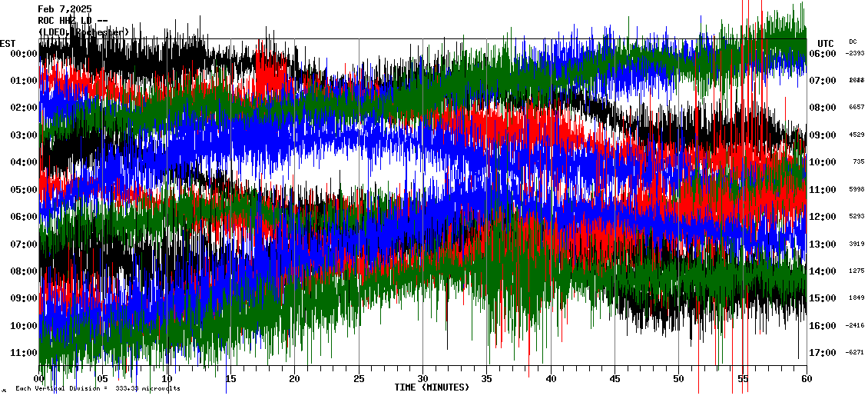Select the 03:00 EST row label

25,135
